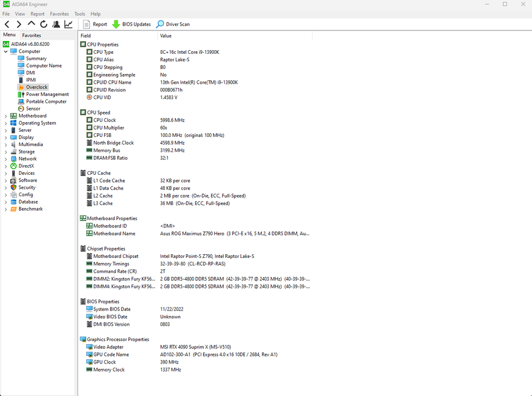Screen dimensions: 532x396
Task: Expand the Config tree node
Action: pos(6,195)
